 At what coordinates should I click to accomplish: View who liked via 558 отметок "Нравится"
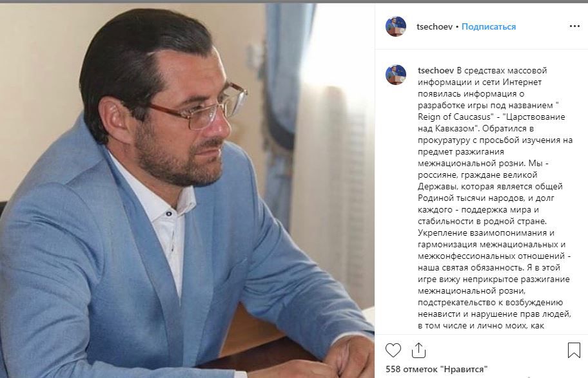click(436, 369)
